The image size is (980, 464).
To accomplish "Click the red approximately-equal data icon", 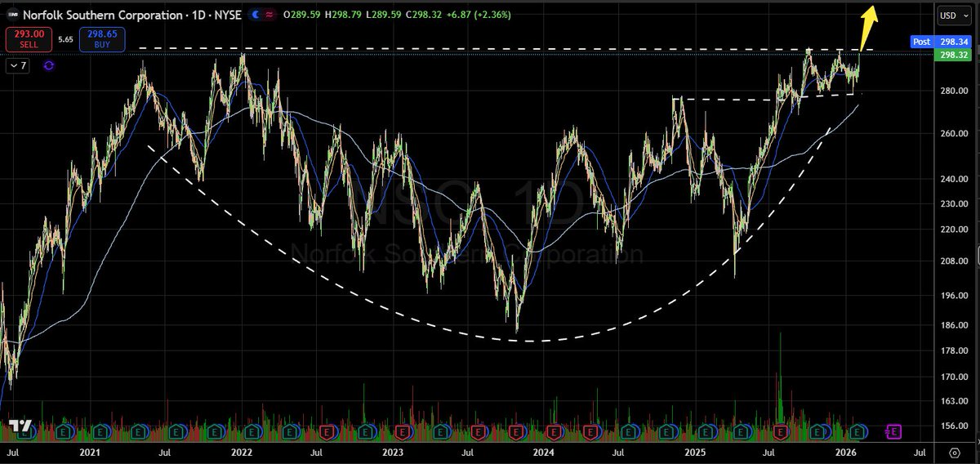I will (269, 15).
